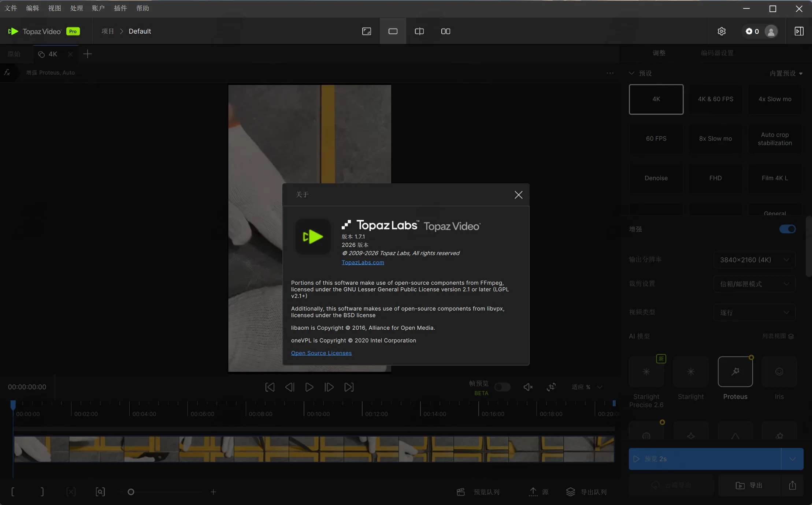Toggle the right side panel icon
This screenshot has height=505, width=812.
pyautogui.click(x=799, y=31)
